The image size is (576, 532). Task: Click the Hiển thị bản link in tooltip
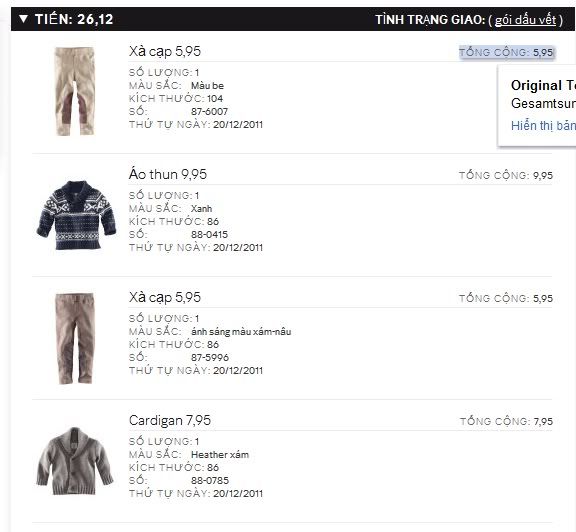(x=543, y=126)
